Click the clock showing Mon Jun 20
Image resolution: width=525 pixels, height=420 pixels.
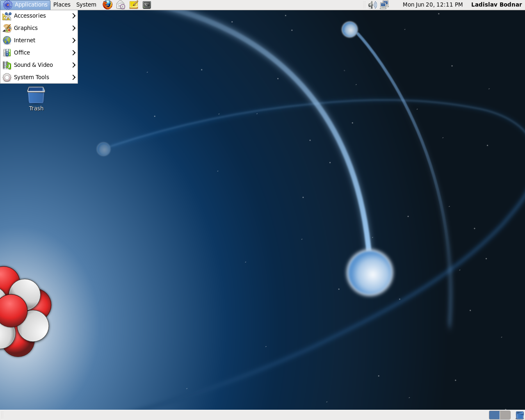pos(432,5)
